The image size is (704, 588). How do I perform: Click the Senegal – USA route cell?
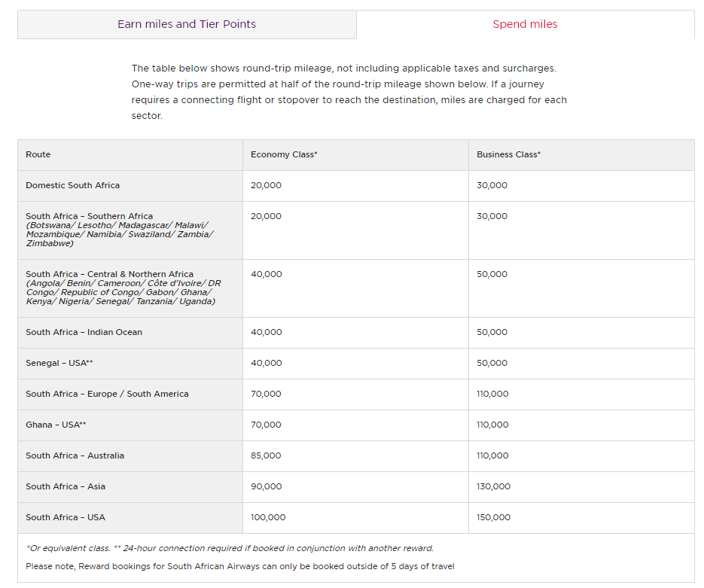click(59, 363)
